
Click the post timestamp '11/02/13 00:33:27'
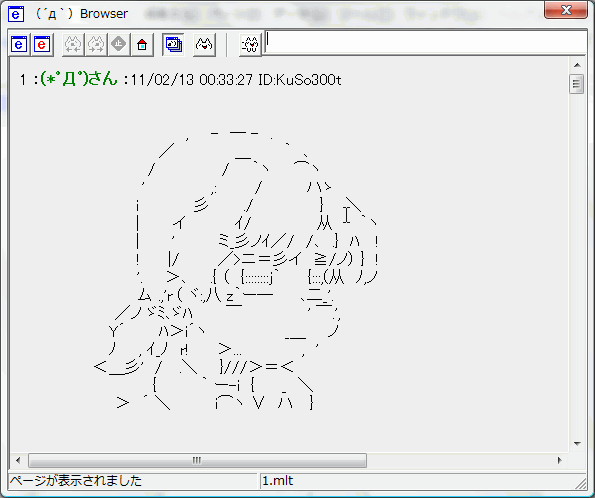coord(192,80)
